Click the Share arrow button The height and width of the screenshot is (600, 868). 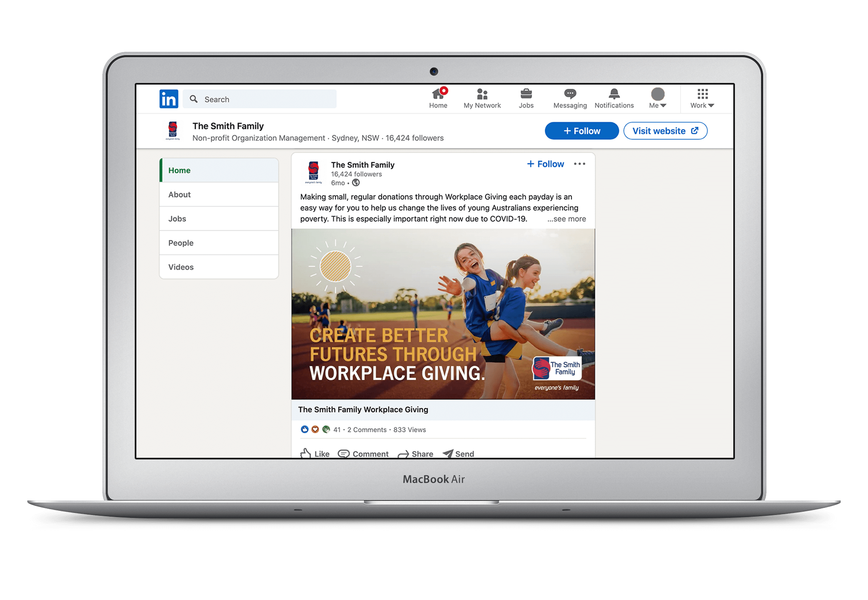click(415, 454)
